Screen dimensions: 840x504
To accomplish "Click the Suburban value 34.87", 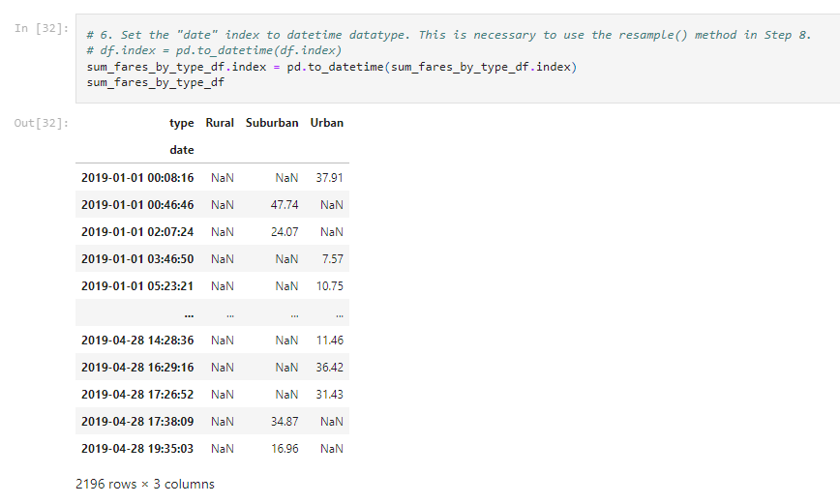I will [x=285, y=422].
